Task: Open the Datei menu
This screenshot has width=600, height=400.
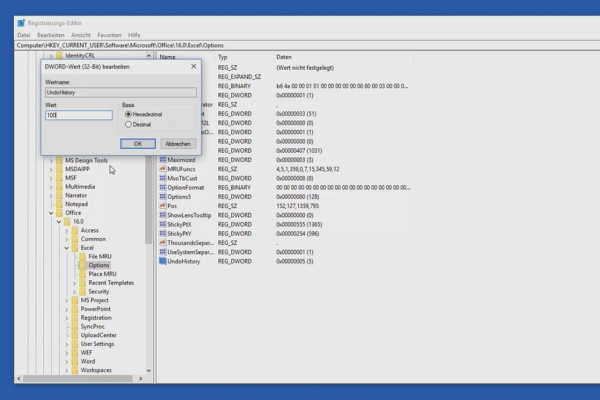Action: (x=23, y=35)
